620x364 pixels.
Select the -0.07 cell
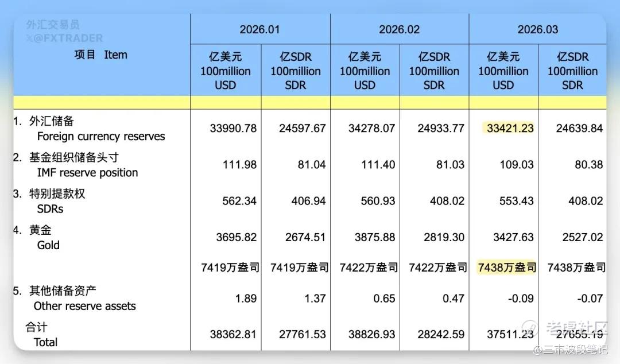pos(590,299)
